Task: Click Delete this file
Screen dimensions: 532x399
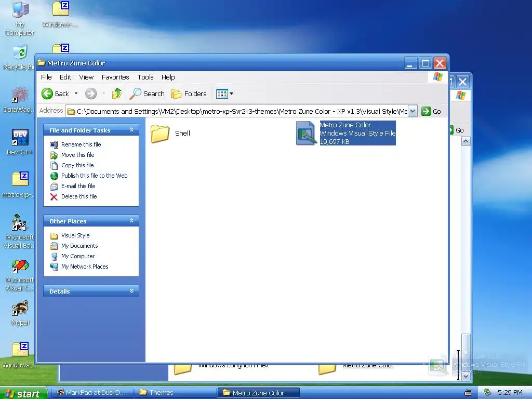Action: point(79,196)
